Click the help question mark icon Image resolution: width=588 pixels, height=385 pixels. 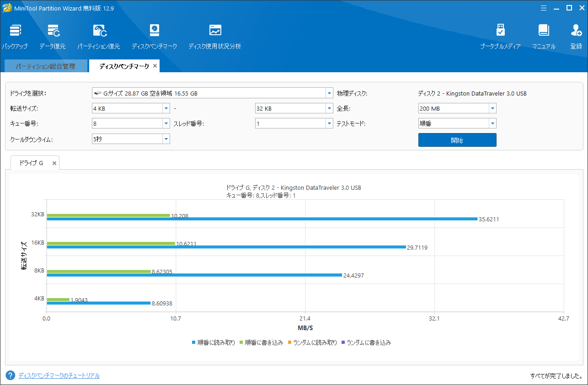tap(11, 375)
